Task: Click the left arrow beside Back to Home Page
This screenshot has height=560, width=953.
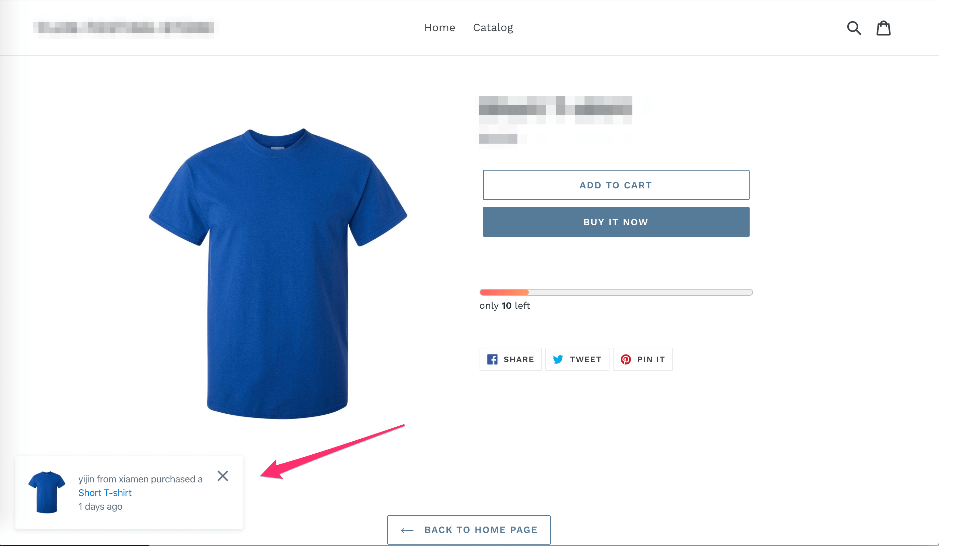Action: [407, 531]
